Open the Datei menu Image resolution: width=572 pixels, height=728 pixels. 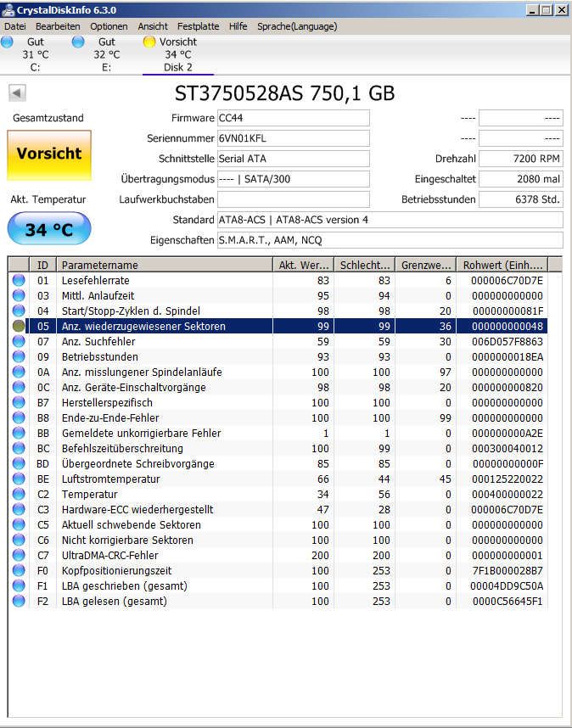(x=15, y=26)
